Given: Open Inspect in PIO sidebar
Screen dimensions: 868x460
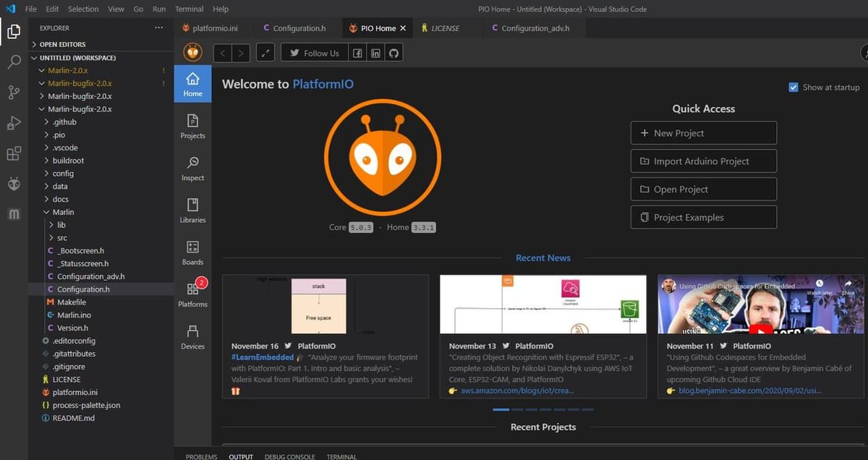Looking at the screenshot, I should point(192,168).
